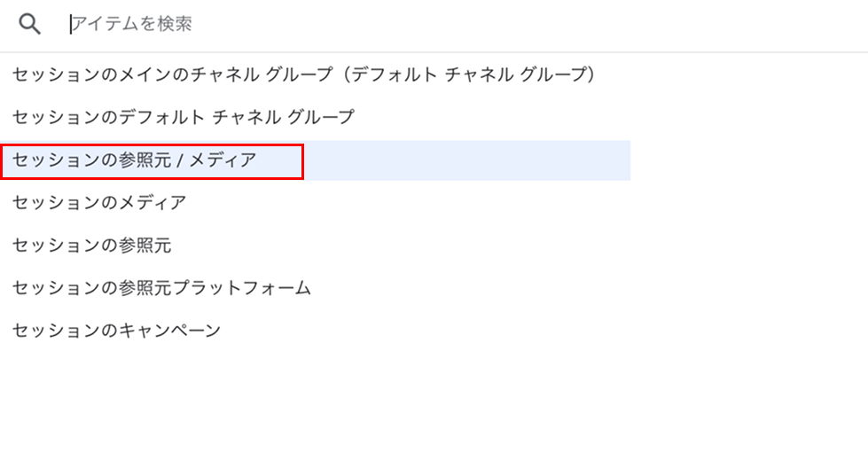This screenshot has width=868, height=460.
Task: Select the session medium only option メディア
Action: point(315,203)
